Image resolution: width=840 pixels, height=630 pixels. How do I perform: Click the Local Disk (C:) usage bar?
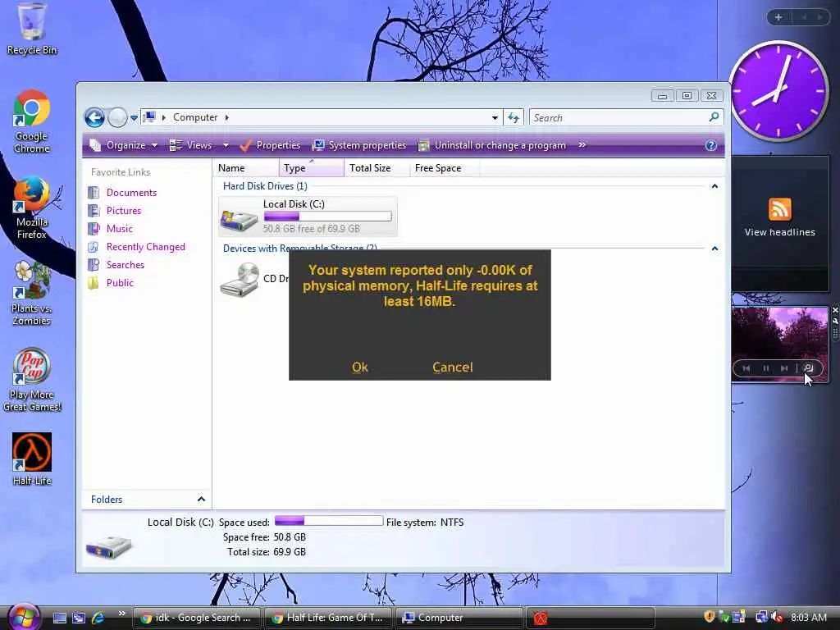[327, 217]
